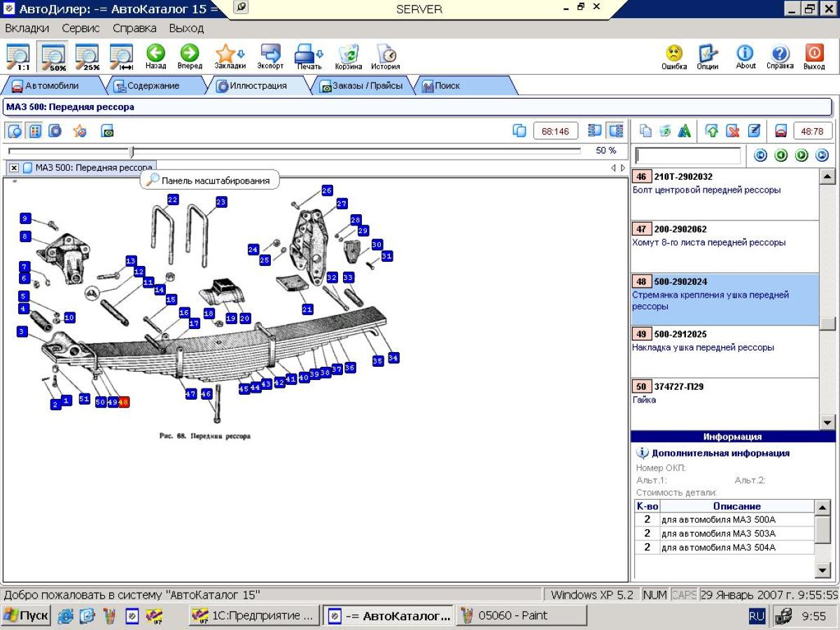The width and height of the screenshot is (840, 630).
Task: Close the МАЗ 500: Передняя рессора document tab
Action: (x=14, y=168)
